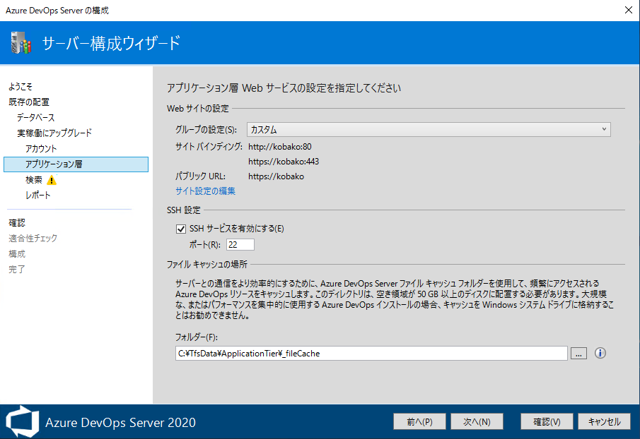The image size is (640, 439).
Task: Click the info icon next to folder path
Action: [x=600, y=353]
